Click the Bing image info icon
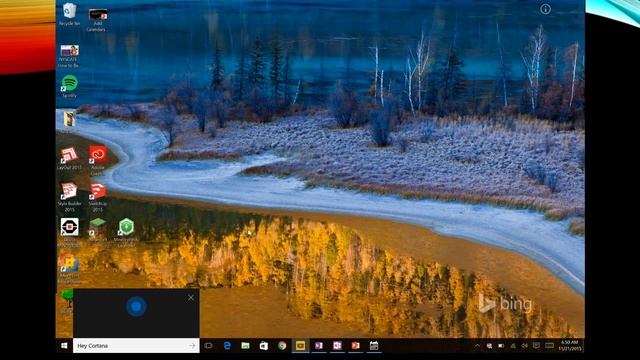Screen dimensions: 640x360 545,9
